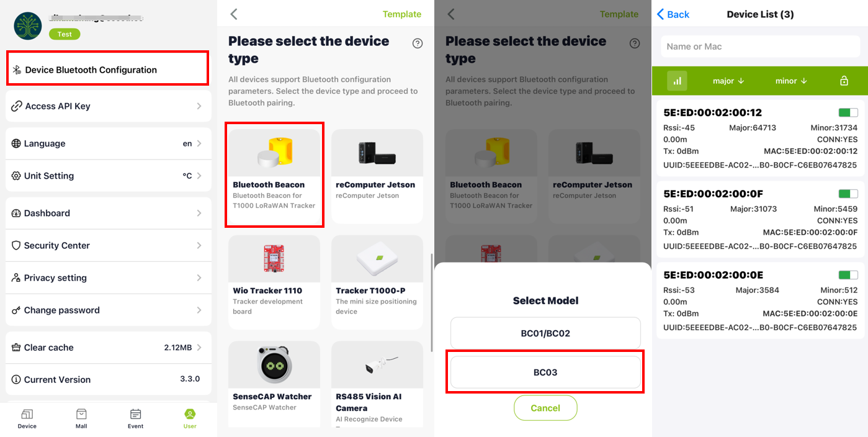Sort device list by minor
The width and height of the screenshot is (868, 437).
pos(790,81)
